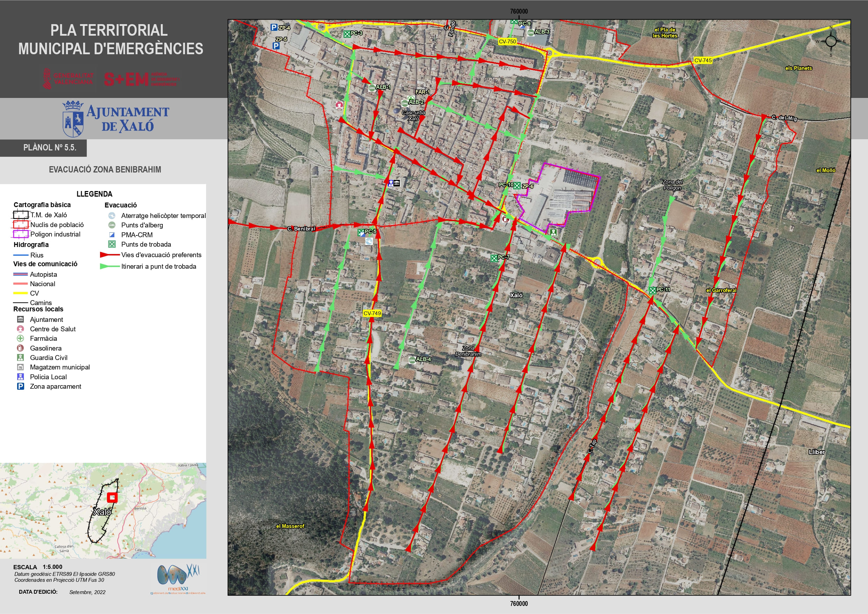The width and height of the screenshot is (868, 614).
Task: Click the ALB-4 shelter marker
Action: pos(412,360)
